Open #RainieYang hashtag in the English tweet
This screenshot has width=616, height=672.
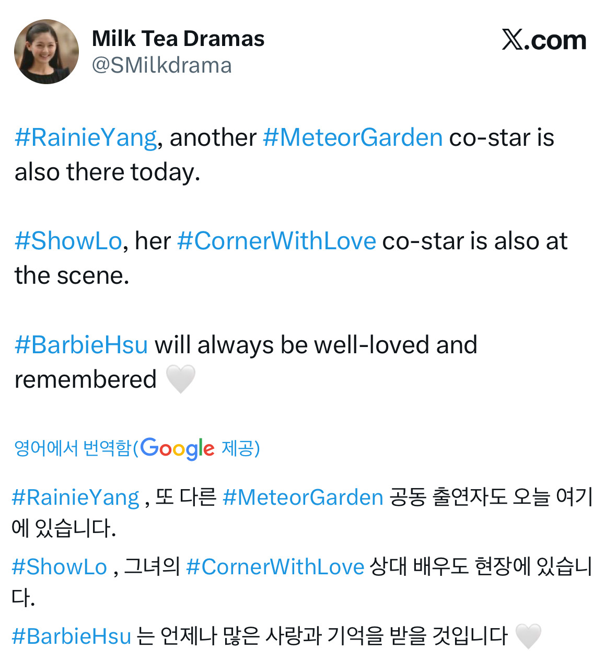(86, 137)
